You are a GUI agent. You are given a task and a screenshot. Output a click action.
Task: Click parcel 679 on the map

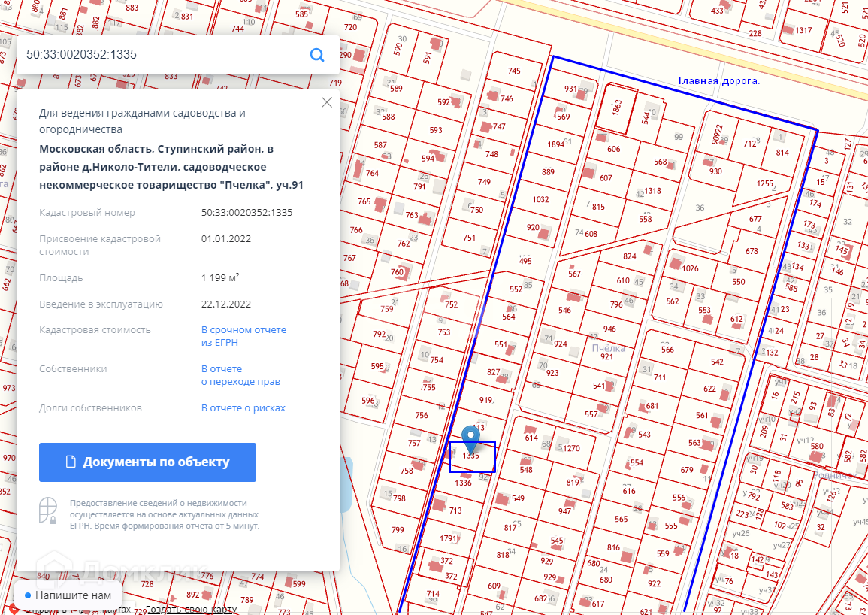(x=687, y=470)
